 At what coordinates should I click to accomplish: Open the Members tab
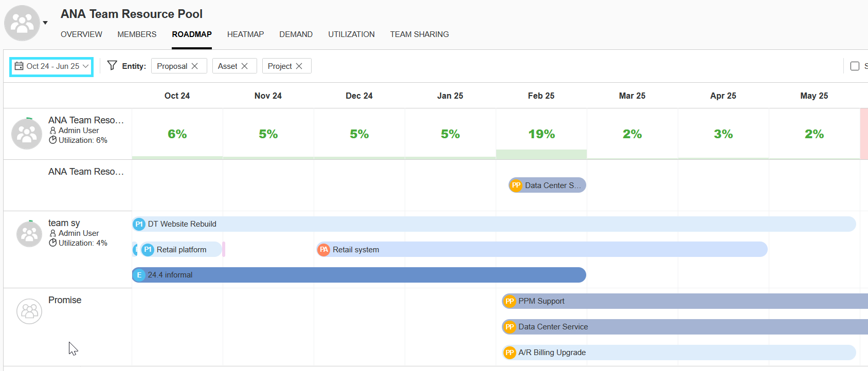coord(137,34)
